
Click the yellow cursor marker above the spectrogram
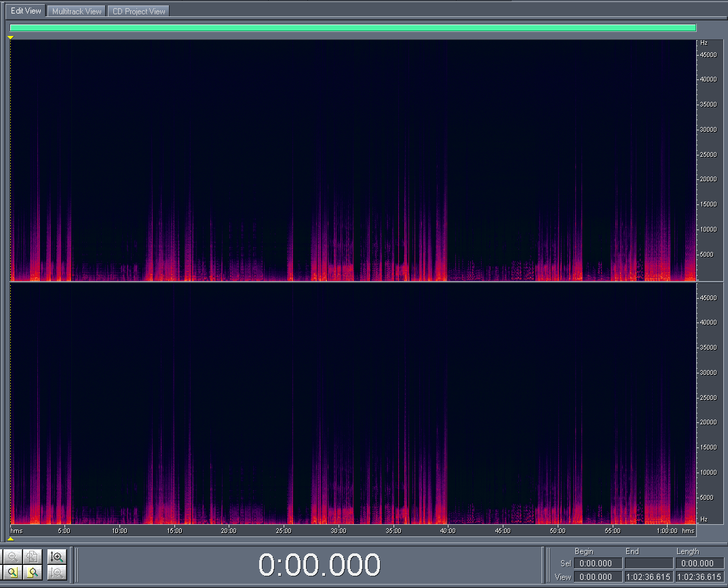point(11,37)
